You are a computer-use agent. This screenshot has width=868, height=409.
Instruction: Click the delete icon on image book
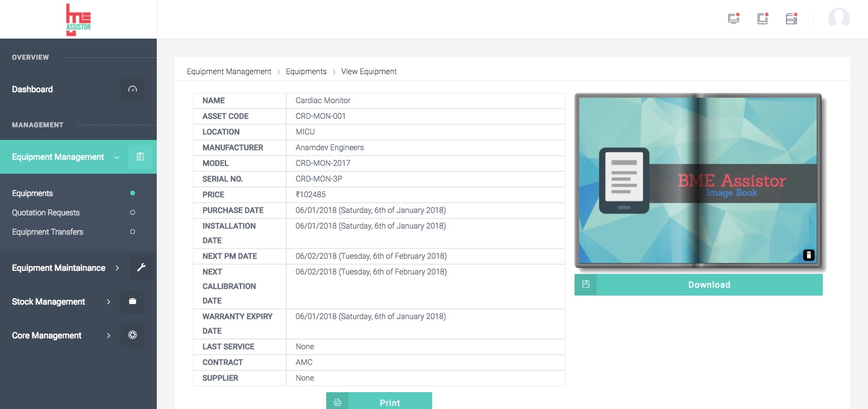click(x=809, y=255)
